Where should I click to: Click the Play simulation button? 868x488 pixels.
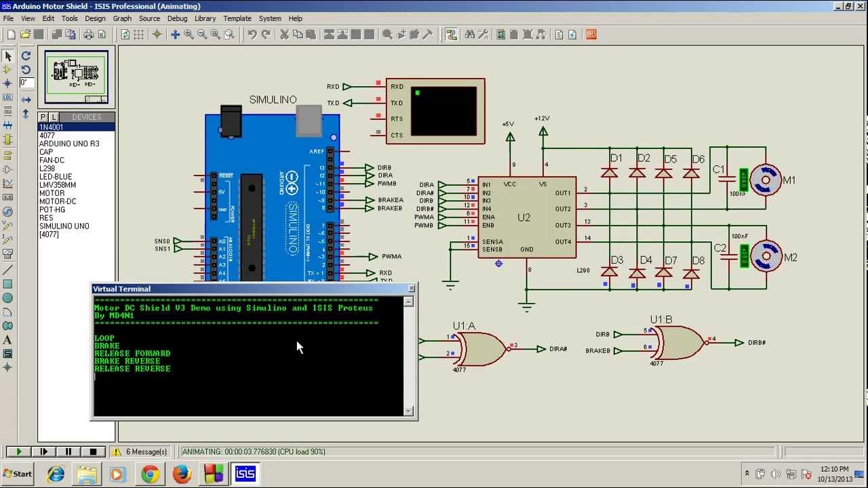coord(18,451)
